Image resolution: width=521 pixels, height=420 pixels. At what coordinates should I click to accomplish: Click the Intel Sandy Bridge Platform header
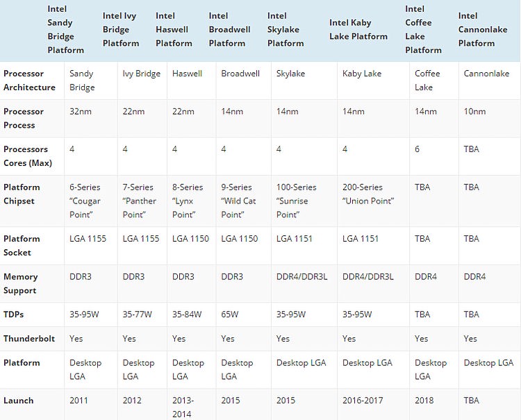click(x=65, y=30)
